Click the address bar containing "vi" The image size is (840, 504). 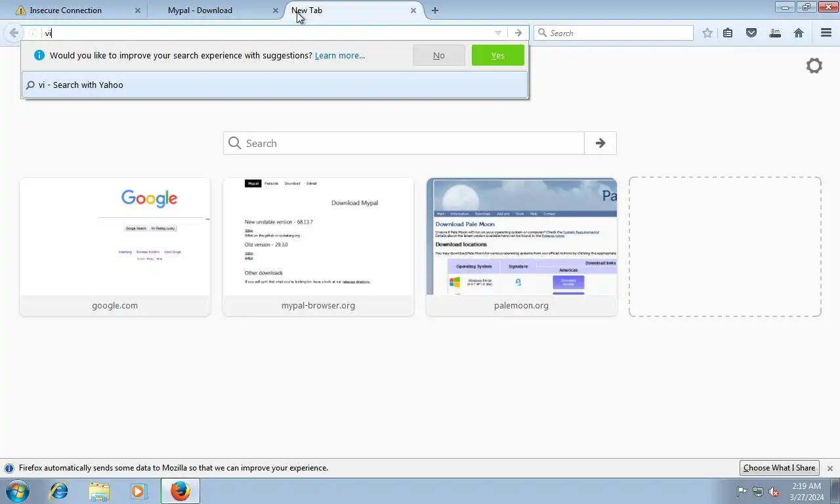pos(266,33)
